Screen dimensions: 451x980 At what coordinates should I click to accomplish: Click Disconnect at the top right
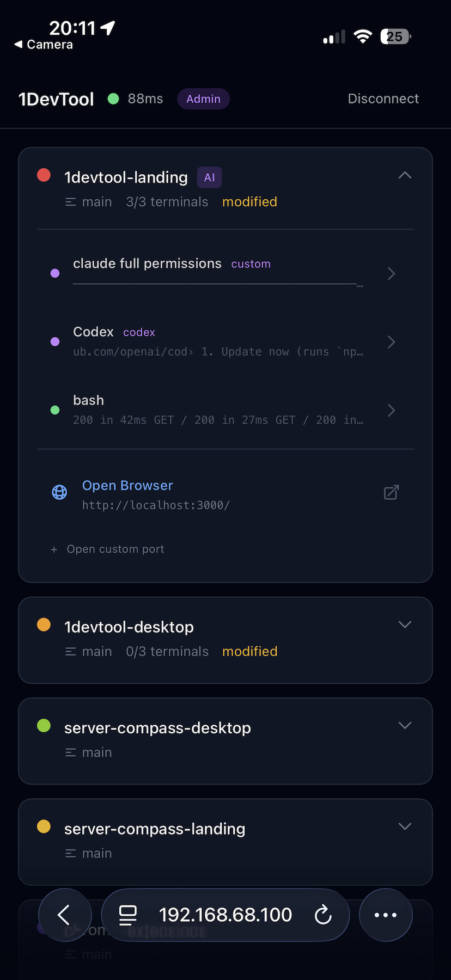[x=383, y=99]
